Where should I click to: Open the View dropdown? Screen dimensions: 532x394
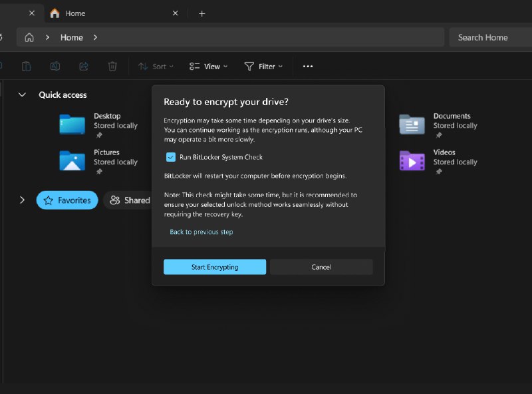tap(208, 67)
